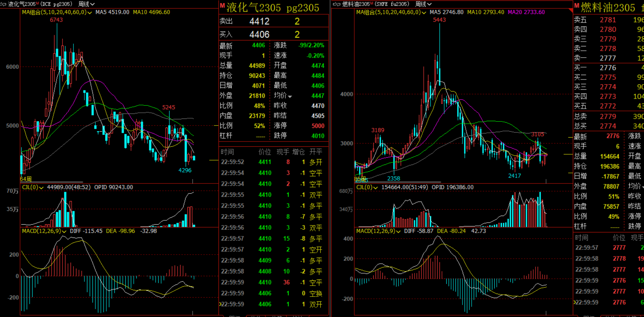Click the link icon beside 燃料油2305 chart title
The image size is (644, 317).
[x=336, y=4]
